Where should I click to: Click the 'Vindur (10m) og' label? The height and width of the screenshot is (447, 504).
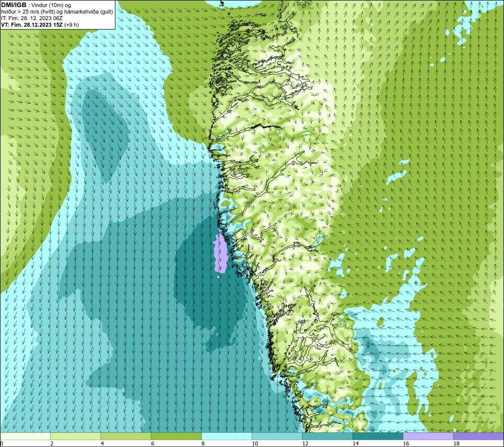[51, 6]
